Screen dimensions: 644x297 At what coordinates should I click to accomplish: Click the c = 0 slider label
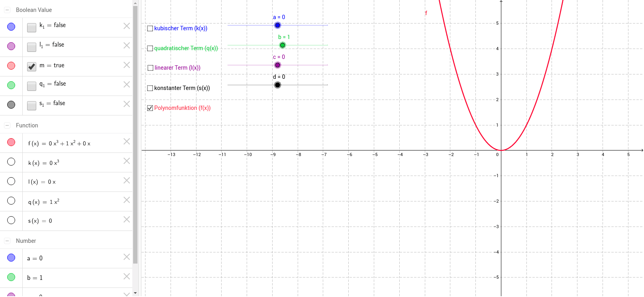pos(279,57)
